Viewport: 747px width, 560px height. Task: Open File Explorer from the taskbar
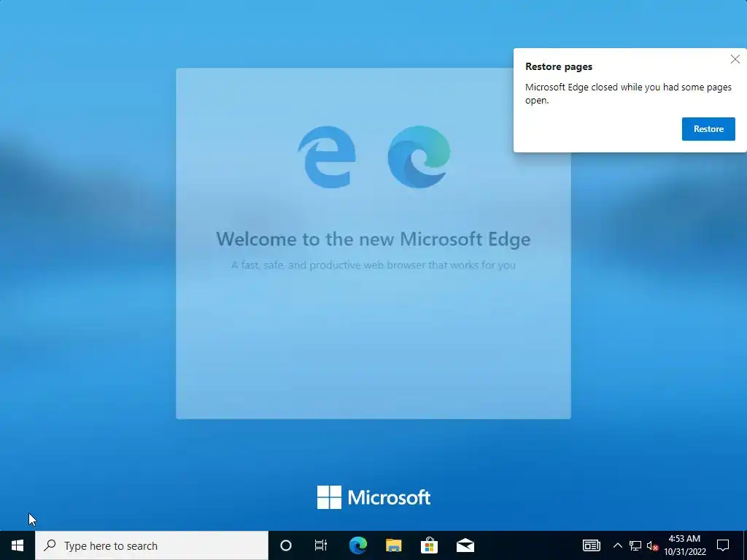393,545
